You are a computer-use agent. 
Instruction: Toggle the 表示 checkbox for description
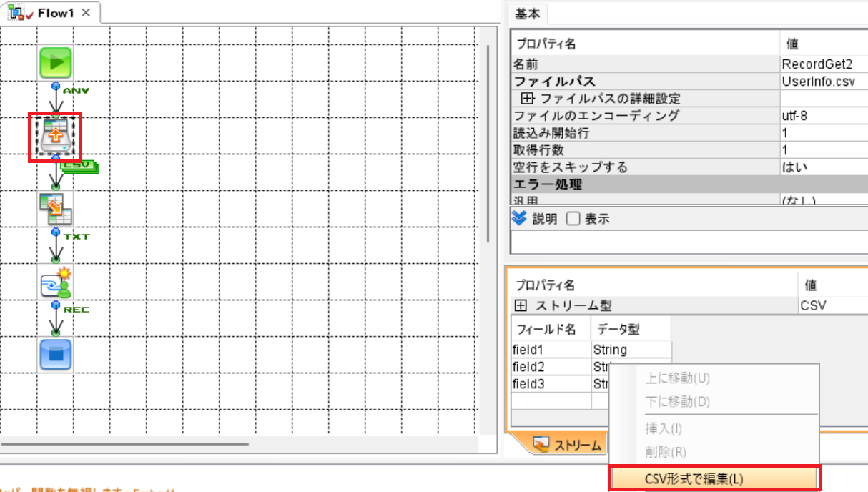[x=573, y=220]
